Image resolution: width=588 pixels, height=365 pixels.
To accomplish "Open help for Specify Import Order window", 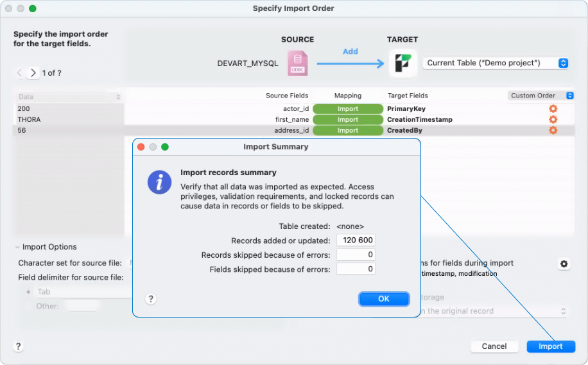I will (x=18, y=346).
